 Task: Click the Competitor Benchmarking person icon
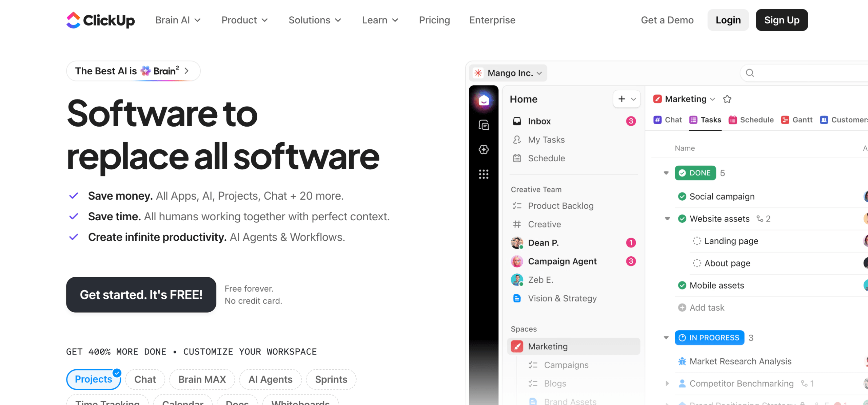click(x=682, y=384)
